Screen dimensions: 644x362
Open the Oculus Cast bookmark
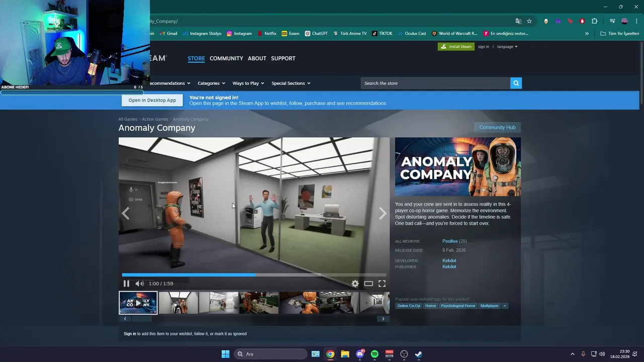point(412,34)
